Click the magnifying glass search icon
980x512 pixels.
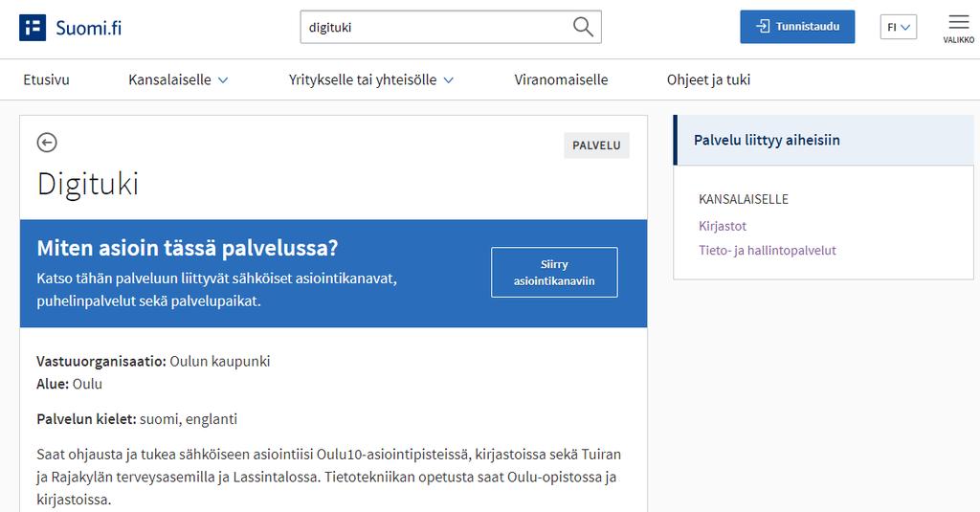click(x=583, y=27)
